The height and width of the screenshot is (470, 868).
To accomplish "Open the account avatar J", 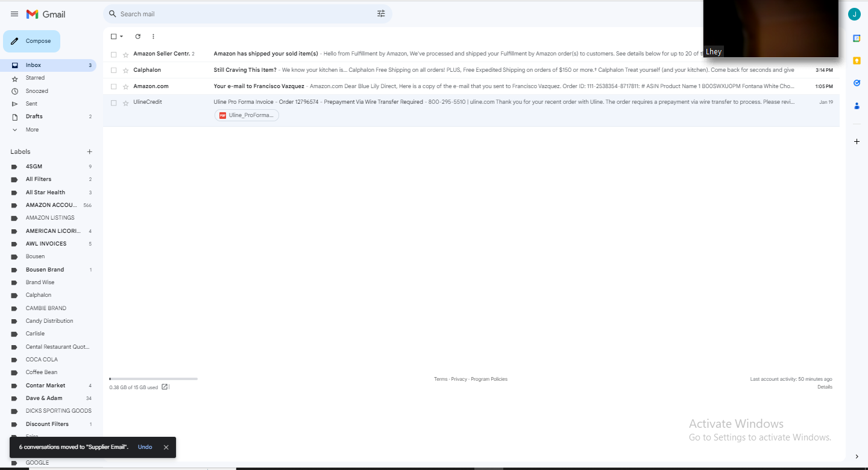I will click(854, 14).
